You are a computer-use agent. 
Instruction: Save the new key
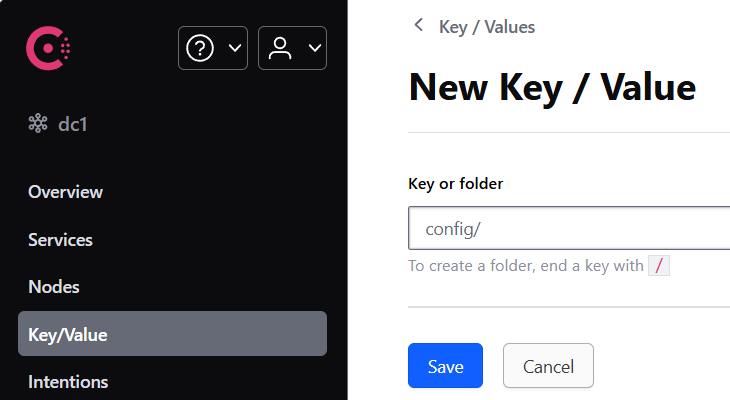[445, 366]
